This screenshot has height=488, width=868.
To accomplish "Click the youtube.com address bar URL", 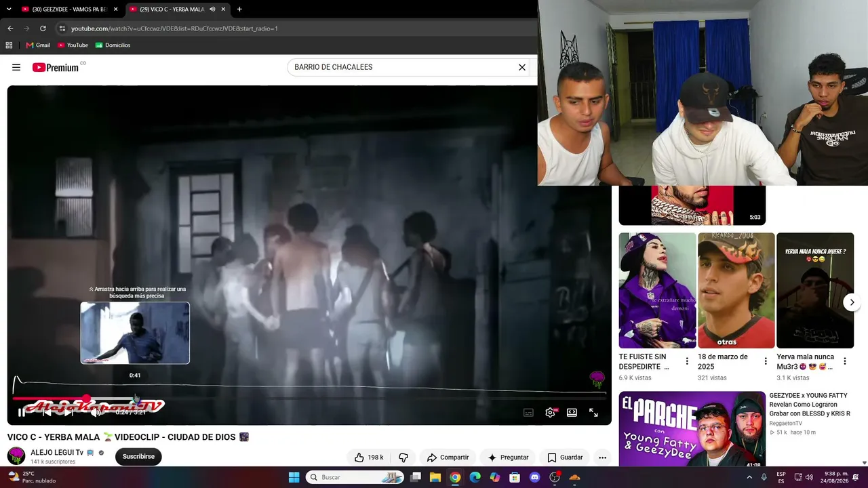I will click(x=174, y=28).
